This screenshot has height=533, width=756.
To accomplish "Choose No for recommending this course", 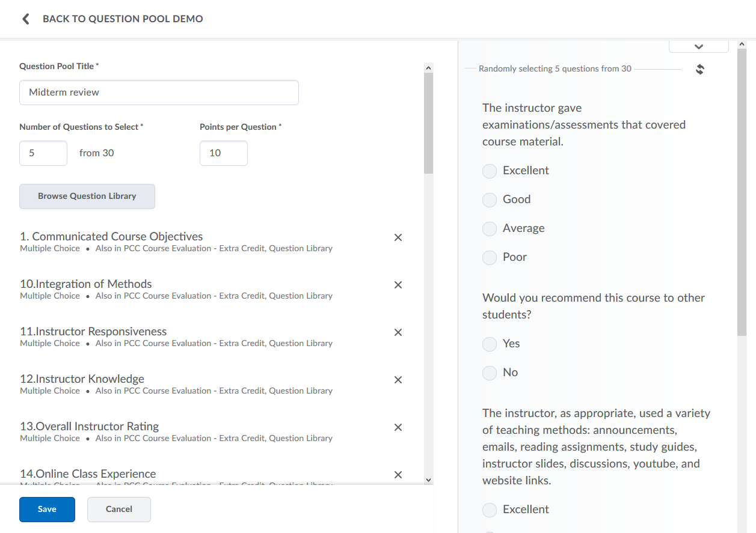I will (490, 373).
